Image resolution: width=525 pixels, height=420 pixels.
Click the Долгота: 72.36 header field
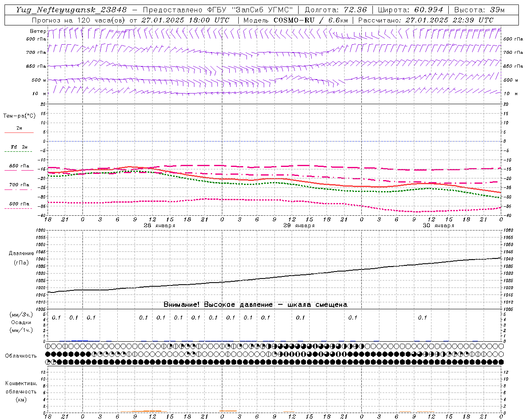coord(336,10)
